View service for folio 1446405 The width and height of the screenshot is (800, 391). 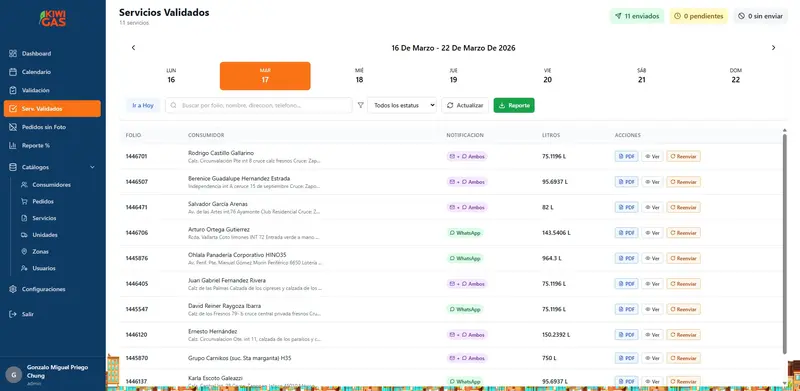[x=652, y=284]
